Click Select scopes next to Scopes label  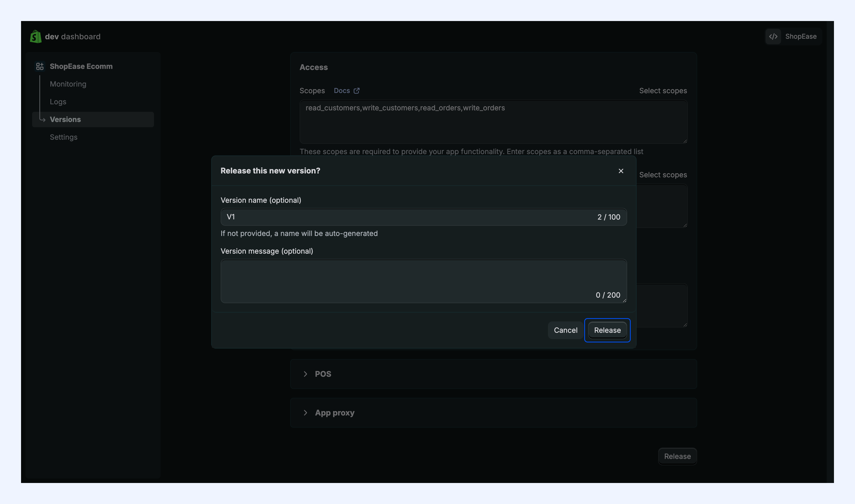click(663, 91)
